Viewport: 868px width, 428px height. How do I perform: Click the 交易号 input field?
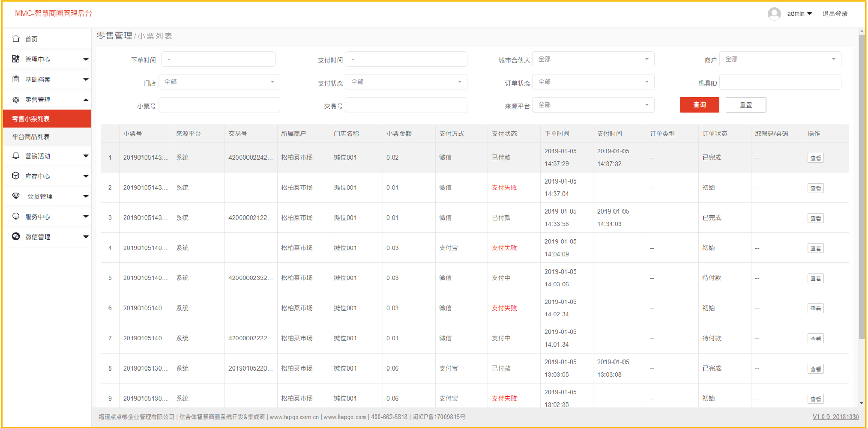click(406, 105)
